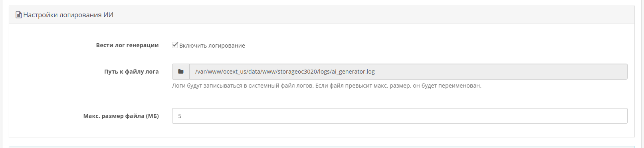Click the help text starting Логи будут записываться
This screenshot has height=148, width=644.
[x=327, y=86]
